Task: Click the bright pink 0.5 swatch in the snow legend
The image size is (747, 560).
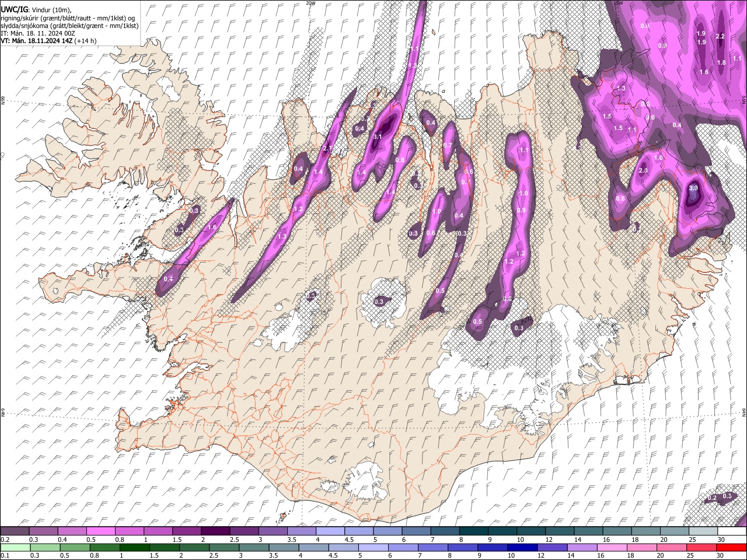Action: pyautogui.click(x=101, y=531)
